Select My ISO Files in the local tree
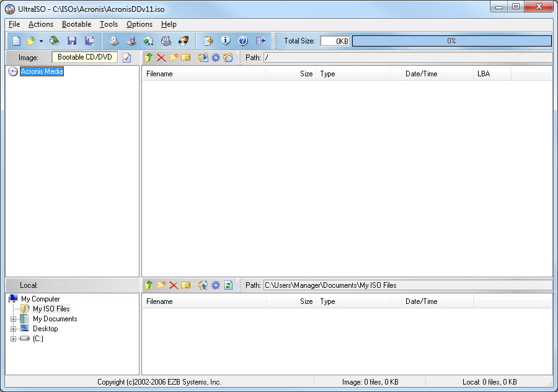The height and width of the screenshot is (392, 558). click(x=51, y=309)
